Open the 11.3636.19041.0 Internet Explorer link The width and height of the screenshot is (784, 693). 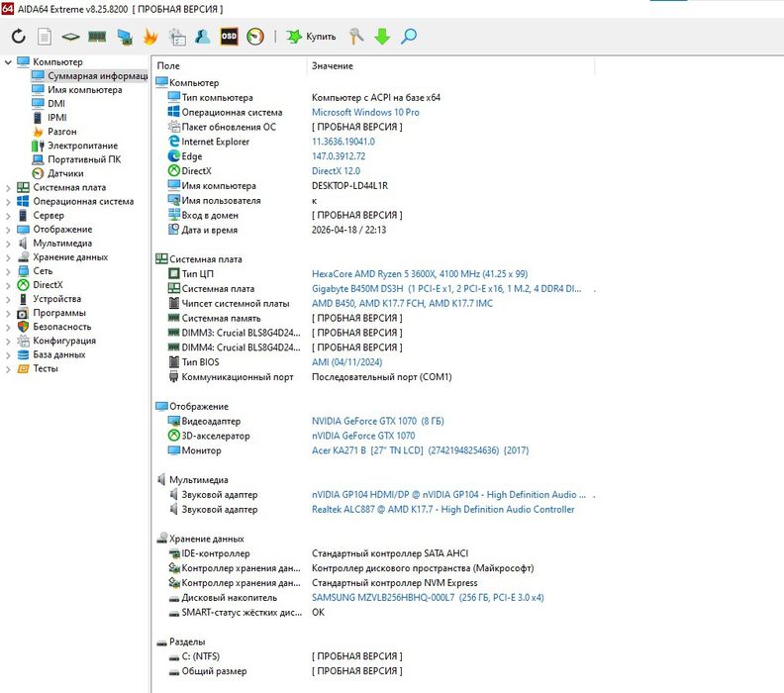point(343,142)
